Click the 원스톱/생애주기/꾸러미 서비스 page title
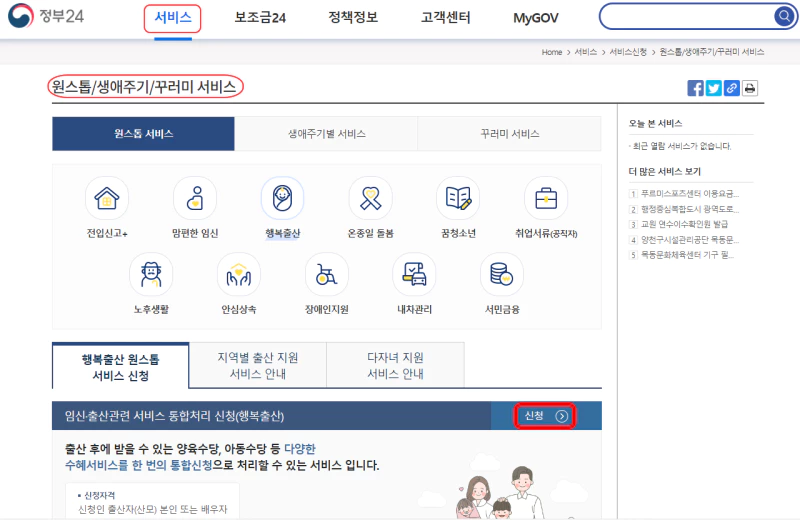 143,87
